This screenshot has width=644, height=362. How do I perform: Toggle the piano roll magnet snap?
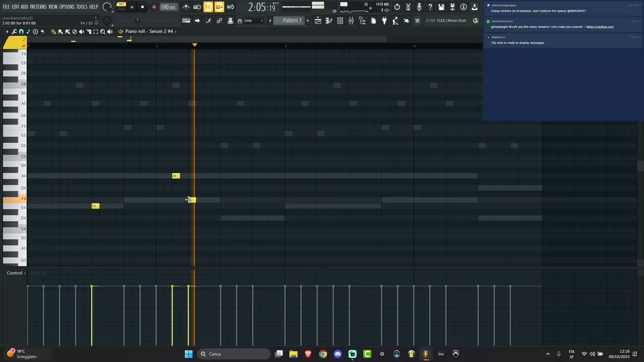[21, 32]
